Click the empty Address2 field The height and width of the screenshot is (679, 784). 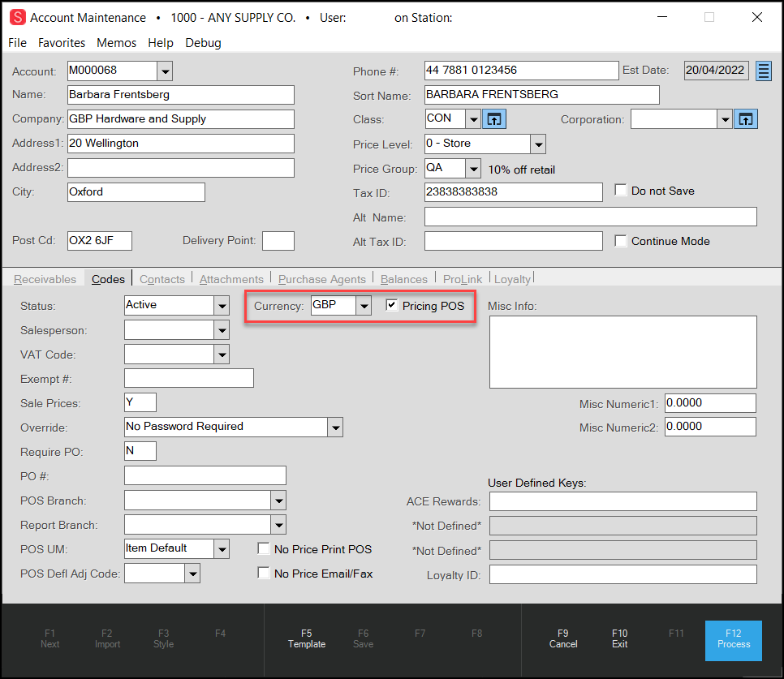point(180,168)
